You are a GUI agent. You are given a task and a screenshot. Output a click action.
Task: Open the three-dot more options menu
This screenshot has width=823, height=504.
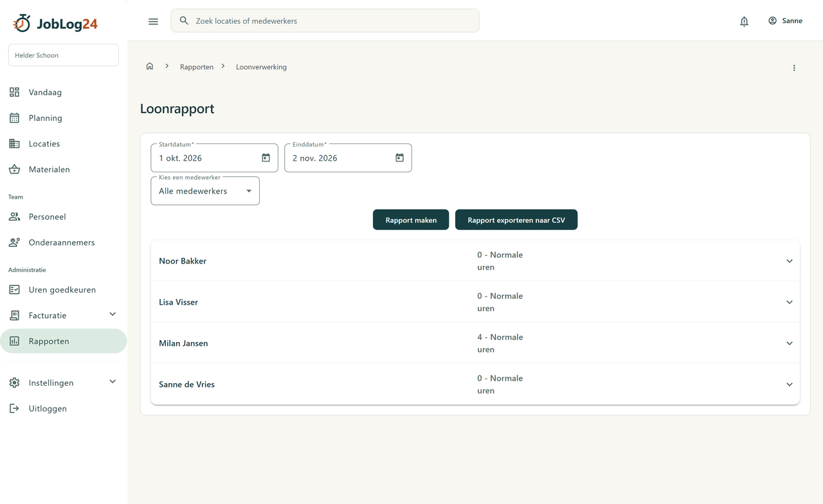coord(794,67)
